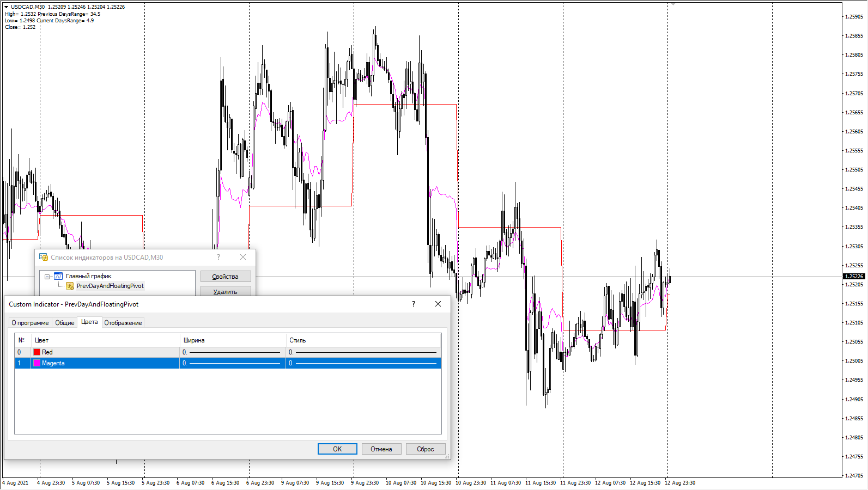Image resolution: width=868 pixels, height=490 pixels.
Task: Click the Главный график chart icon
Action: (x=58, y=276)
